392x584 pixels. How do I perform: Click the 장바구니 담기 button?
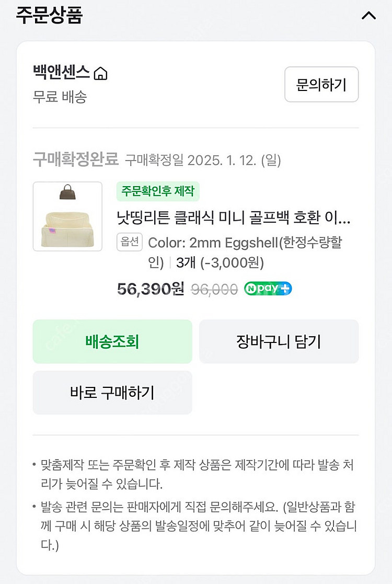click(x=279, y=341)
